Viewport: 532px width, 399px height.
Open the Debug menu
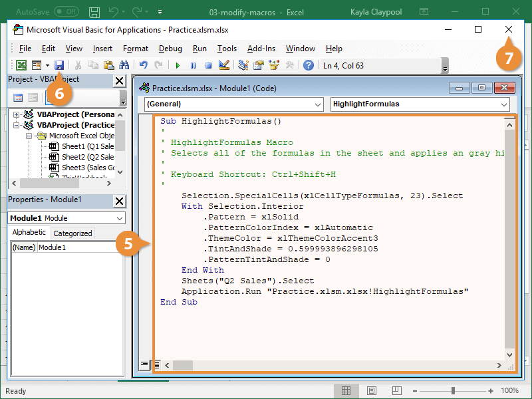(x=170, y=49)
